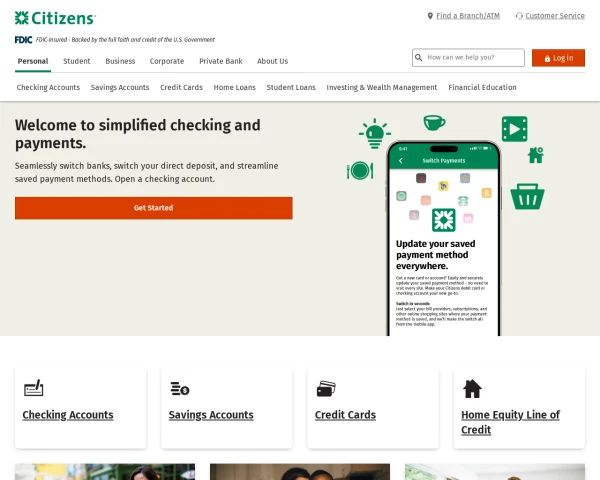Click the magnifier search icon
This screenshot has height=480, width=600.
(x=418, y=57)
